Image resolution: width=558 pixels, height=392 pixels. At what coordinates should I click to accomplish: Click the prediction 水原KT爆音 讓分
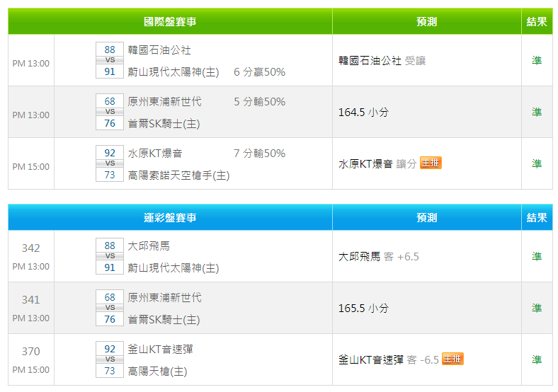377,164
